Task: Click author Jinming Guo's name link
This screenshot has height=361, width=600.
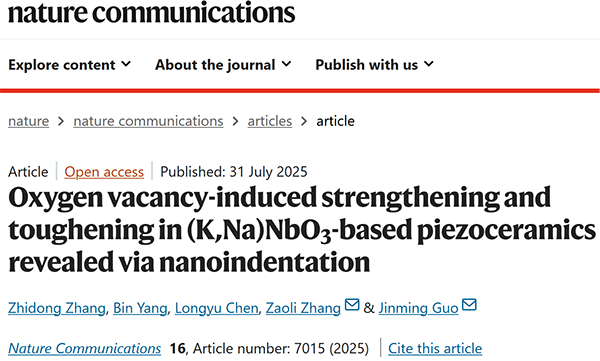Action: tap(419, 308)
